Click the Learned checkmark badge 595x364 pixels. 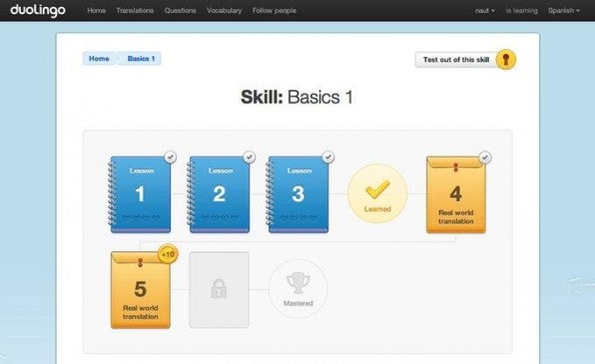pyautogui.click(x=377, y=193)
